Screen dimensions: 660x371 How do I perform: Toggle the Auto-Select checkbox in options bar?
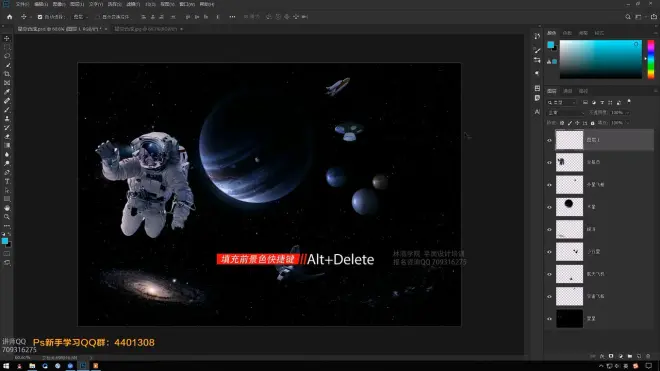click(40, 17)
